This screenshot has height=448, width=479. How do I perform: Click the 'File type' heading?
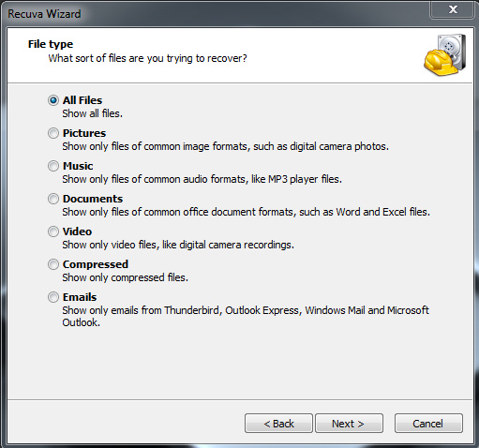coord(51,44)
